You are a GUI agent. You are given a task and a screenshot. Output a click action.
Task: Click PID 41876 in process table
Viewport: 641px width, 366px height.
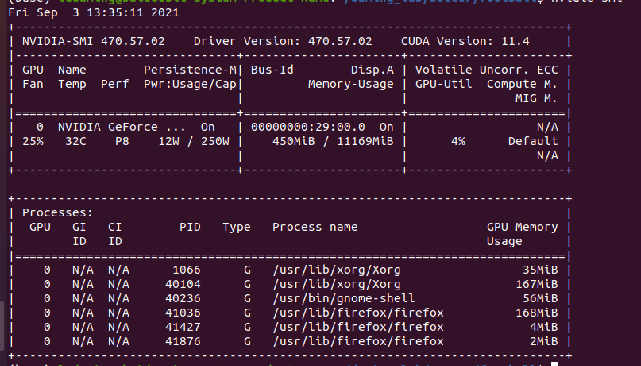(x=183, y=341)
